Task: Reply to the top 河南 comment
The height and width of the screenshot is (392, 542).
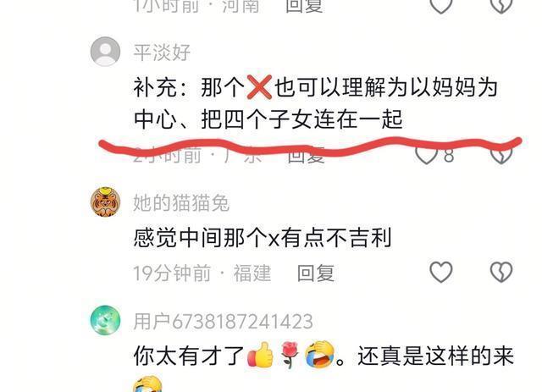Action: pos(304,6)
